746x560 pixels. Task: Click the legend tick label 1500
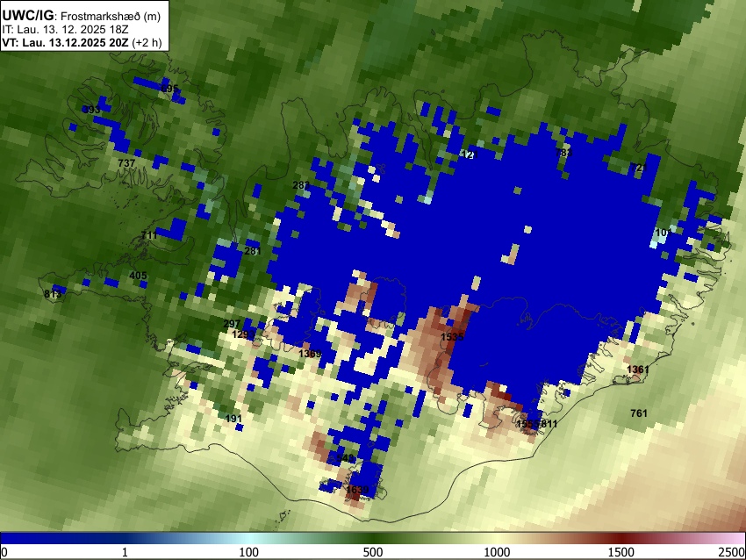click(x=621, y=552)
